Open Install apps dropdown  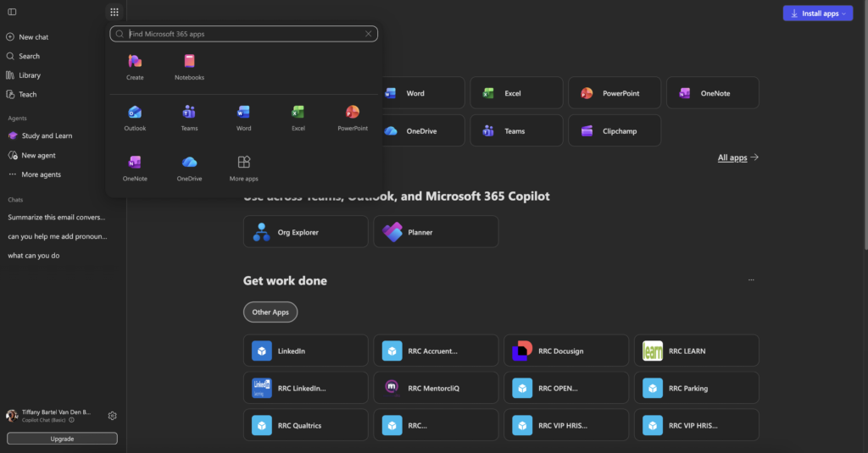[818, 14]
